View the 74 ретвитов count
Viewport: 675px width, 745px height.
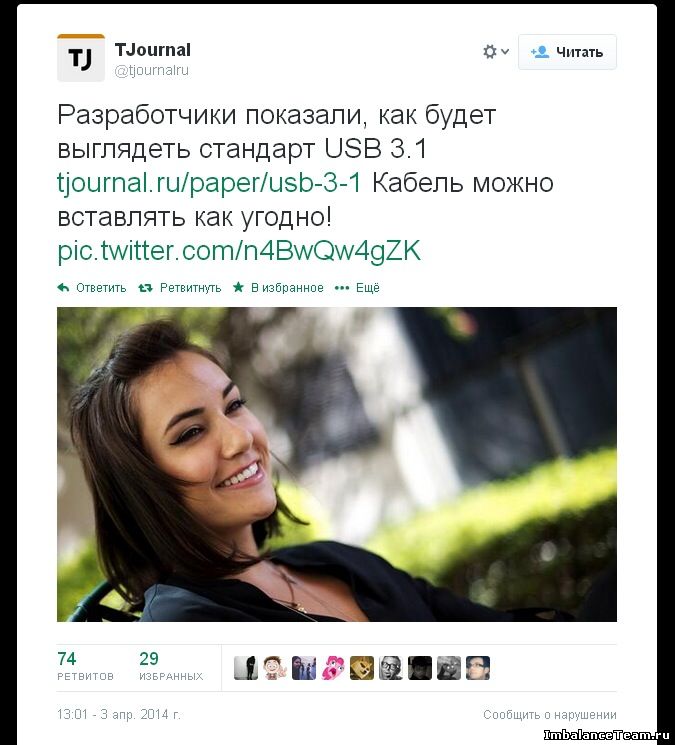point(85,666)
